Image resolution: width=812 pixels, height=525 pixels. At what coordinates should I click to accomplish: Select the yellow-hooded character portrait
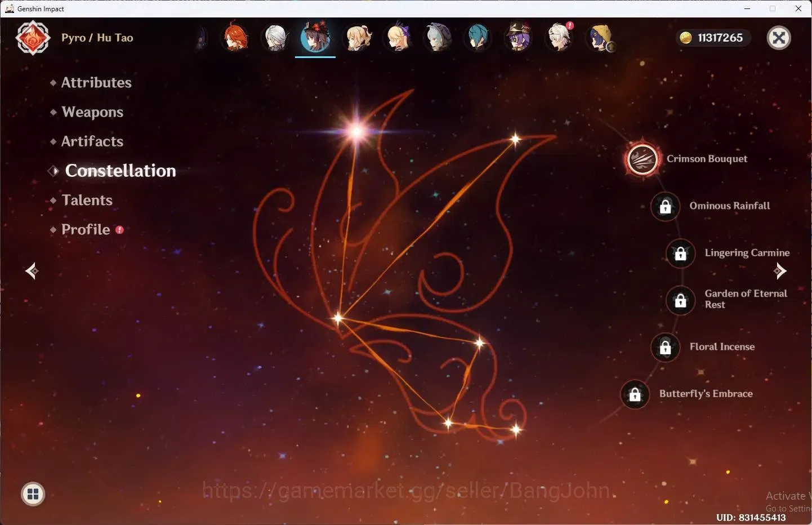coord(601,38)
